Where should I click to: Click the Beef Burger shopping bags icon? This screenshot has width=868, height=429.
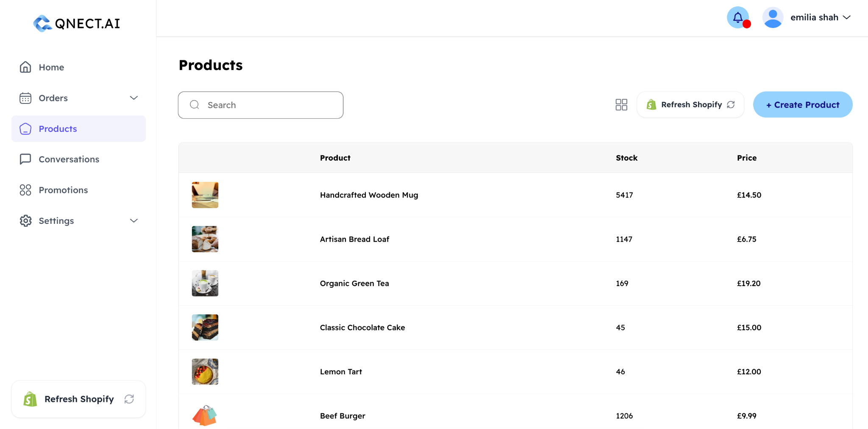[205, 415]
